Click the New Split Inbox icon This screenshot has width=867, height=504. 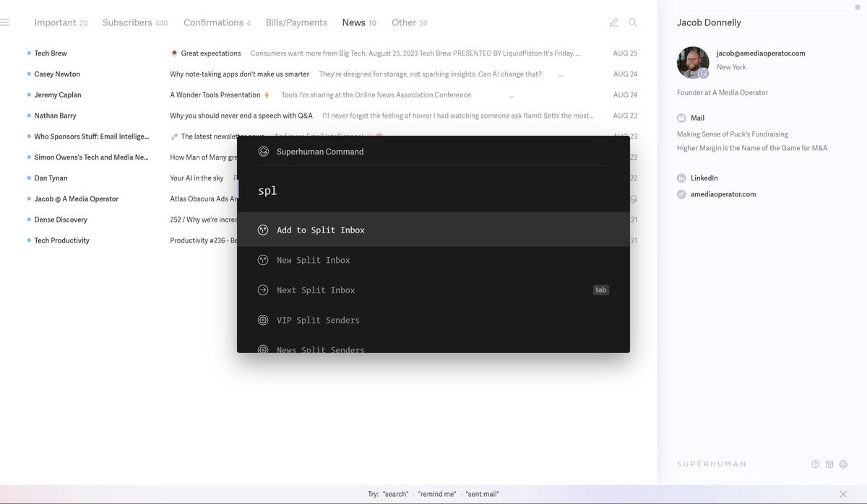pyautogui.click(x=263, y=260)
